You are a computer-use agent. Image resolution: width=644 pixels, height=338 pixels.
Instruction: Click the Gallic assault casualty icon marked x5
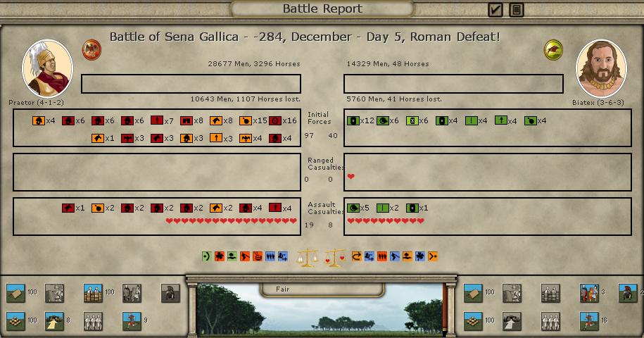[353, 208]
